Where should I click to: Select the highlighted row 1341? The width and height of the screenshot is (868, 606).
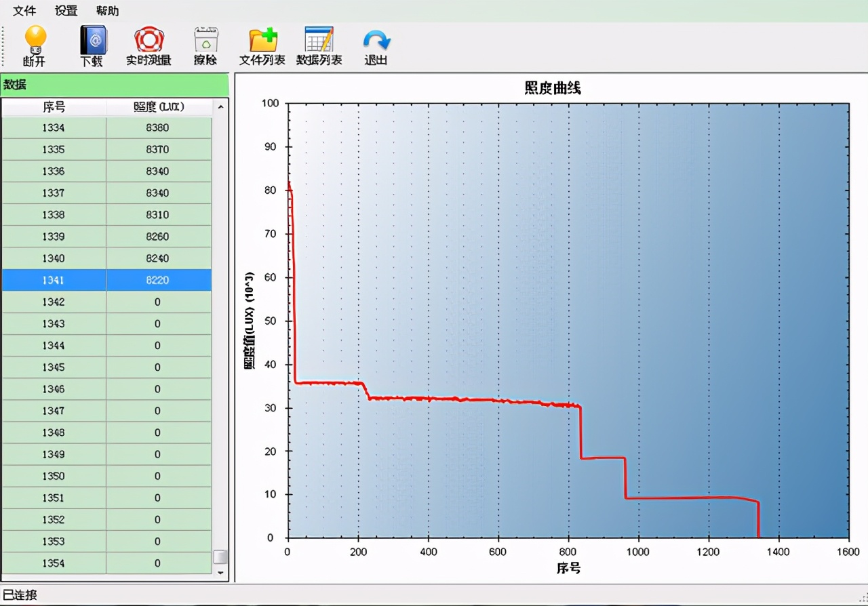click(106, 280)
